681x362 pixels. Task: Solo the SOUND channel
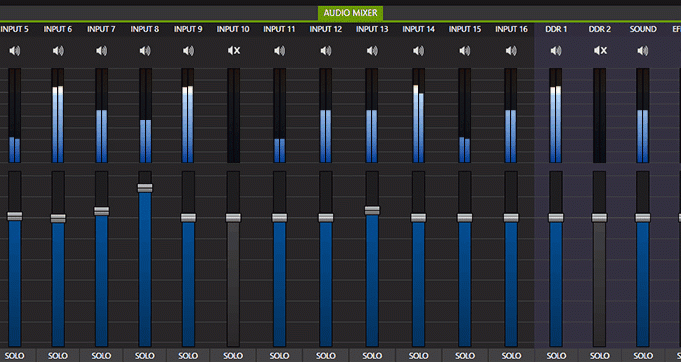tap(643, 355)
